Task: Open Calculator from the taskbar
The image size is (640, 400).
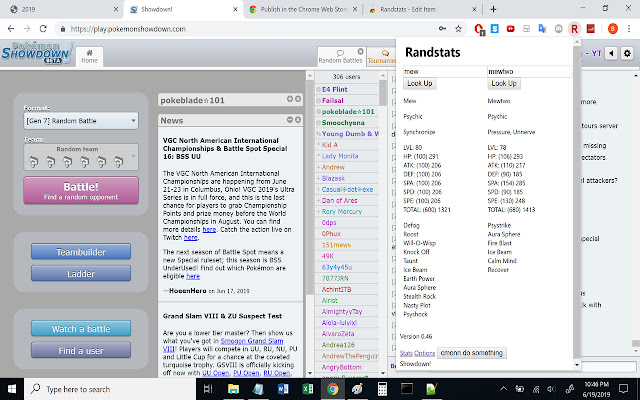Action: pyautogui.click(x=382, y=389)
